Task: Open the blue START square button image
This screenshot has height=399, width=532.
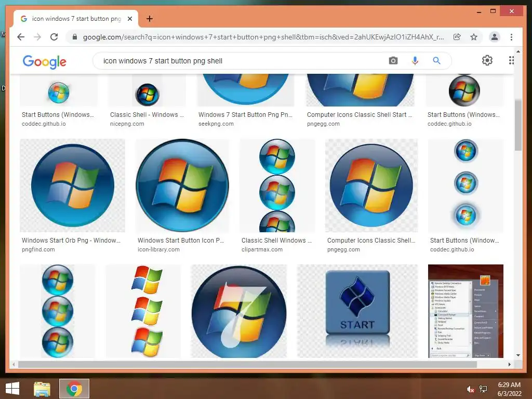Action: [x=357, y=311]
